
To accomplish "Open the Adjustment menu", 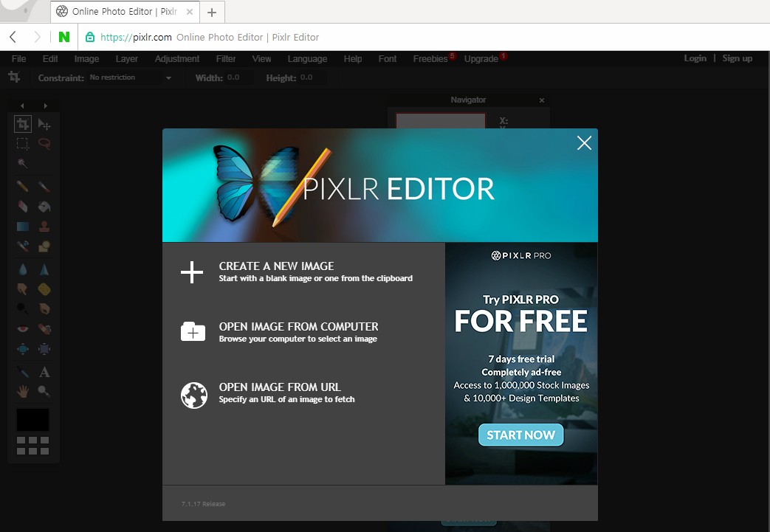I will click(176, 59).
